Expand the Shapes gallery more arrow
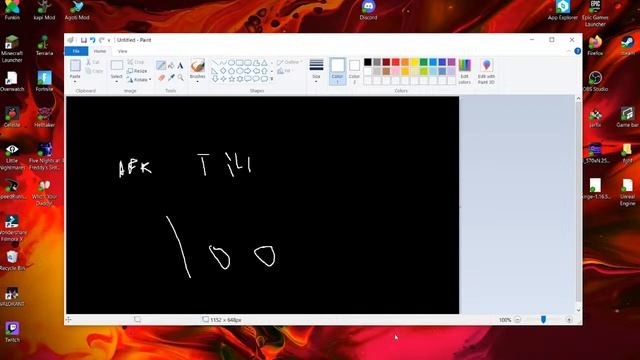This screenshot has height=360, width=640. click(272, 79)
